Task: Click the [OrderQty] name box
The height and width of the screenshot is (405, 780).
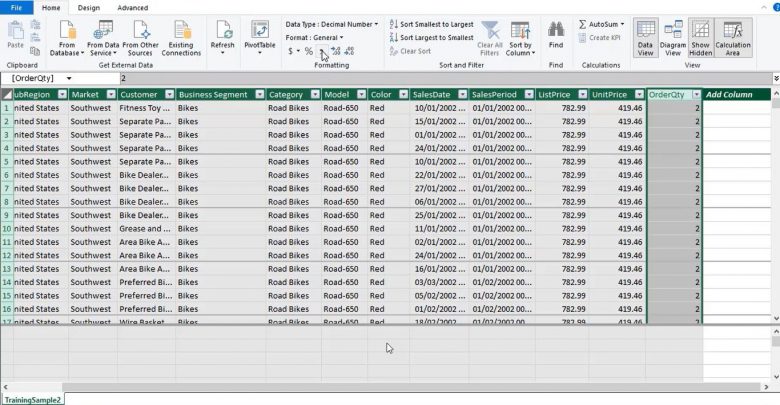Action: pyautogui.click(x=32, y=79)
